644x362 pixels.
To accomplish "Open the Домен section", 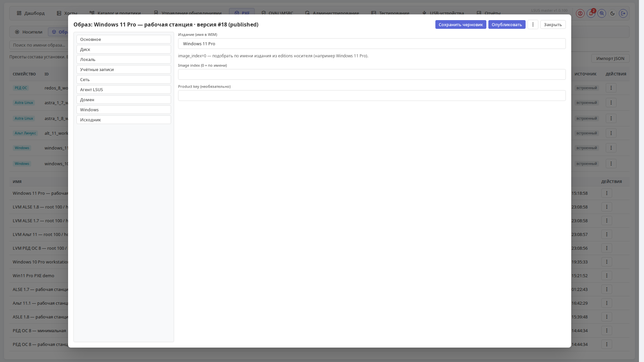I will (124, 100).
